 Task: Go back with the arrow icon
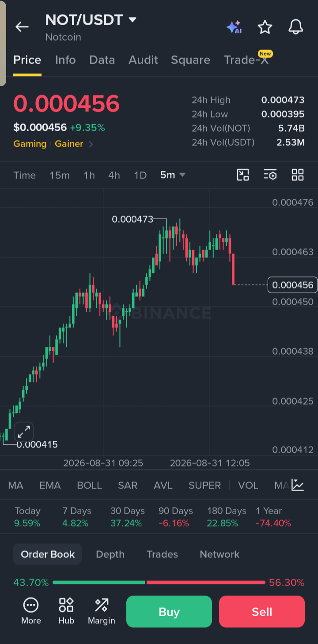[x=22, y=27]
